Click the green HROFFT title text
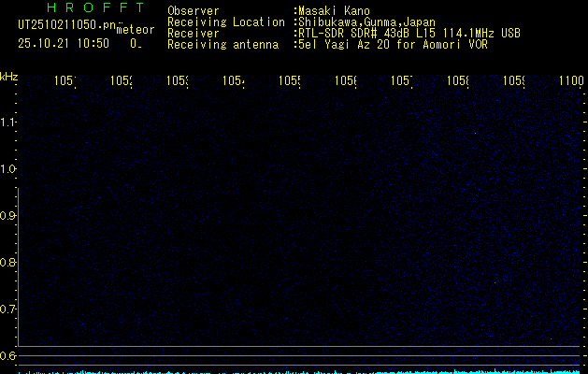The image size is (588, 374). coord(96,7)
